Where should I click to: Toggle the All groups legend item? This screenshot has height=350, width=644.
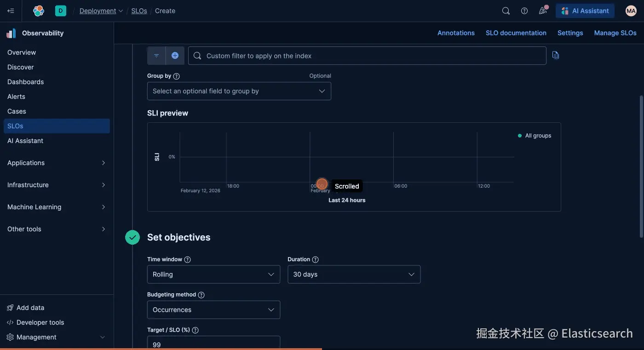click(x=535, y=136)
